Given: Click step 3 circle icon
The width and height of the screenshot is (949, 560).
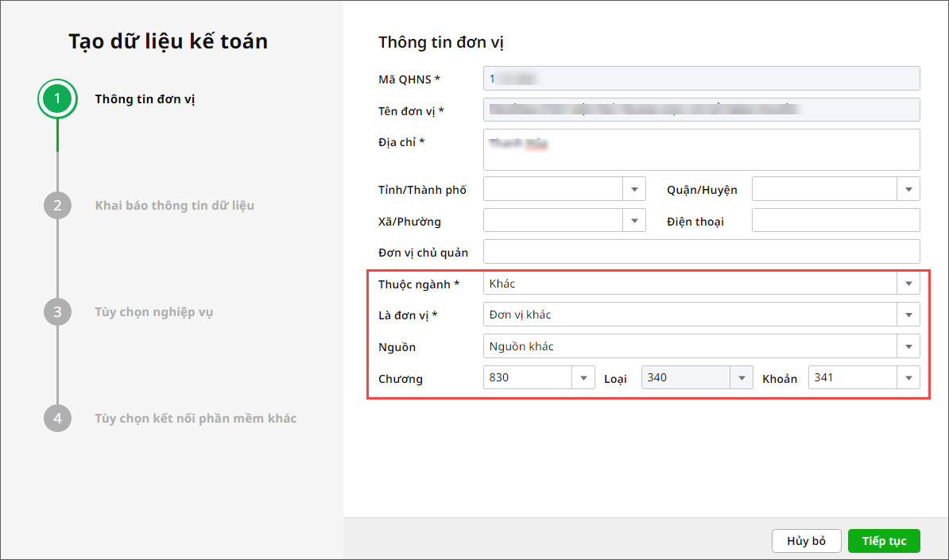Looking at the screenshot, I should 57,311.
